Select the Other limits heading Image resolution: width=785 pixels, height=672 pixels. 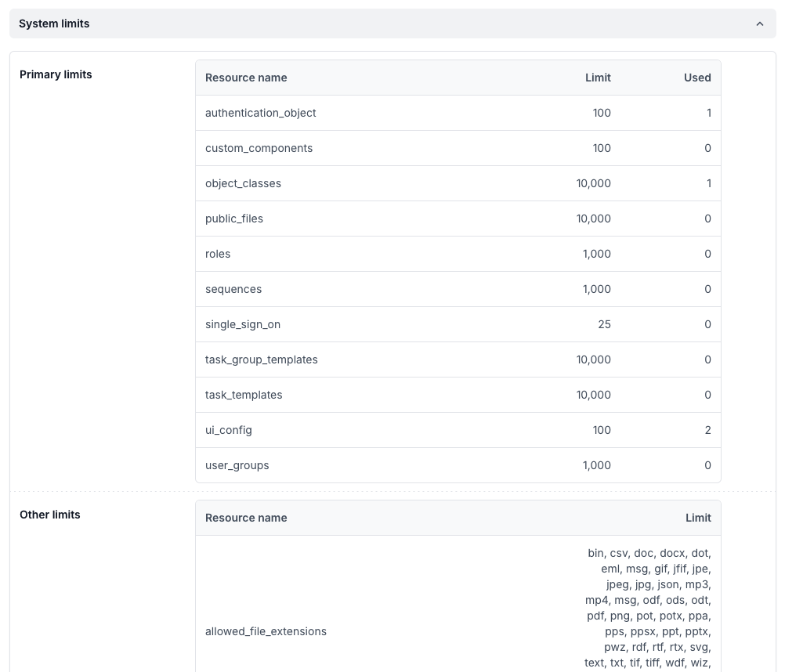[x=49, y=515]
